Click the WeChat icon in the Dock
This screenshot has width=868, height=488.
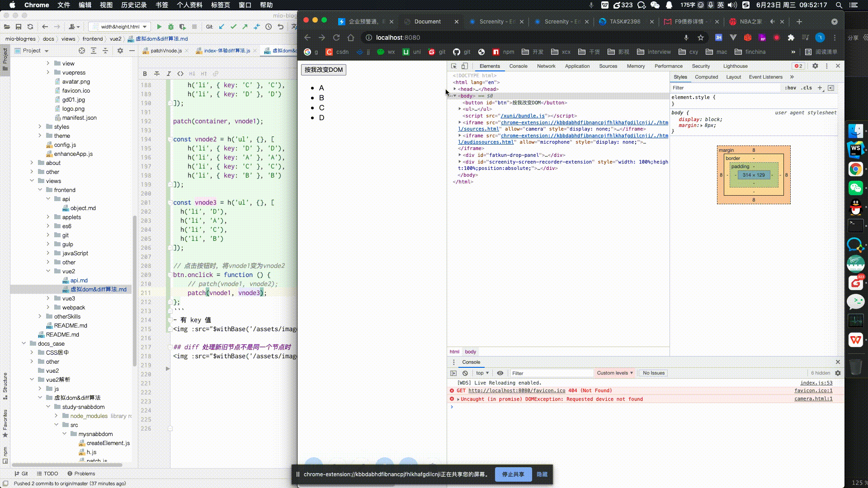pyautogui.click(x=855, y=188)
